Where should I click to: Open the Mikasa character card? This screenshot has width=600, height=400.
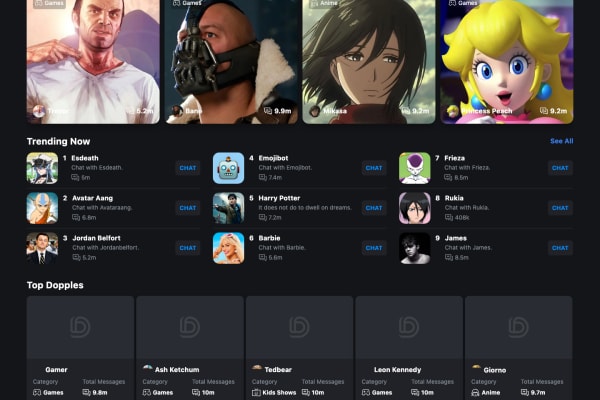(369, 62)
